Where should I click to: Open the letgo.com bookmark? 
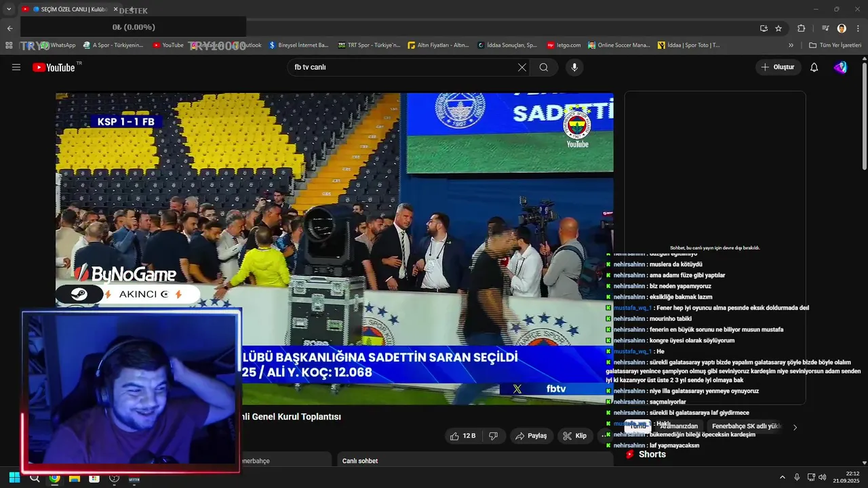click(564, 45)
